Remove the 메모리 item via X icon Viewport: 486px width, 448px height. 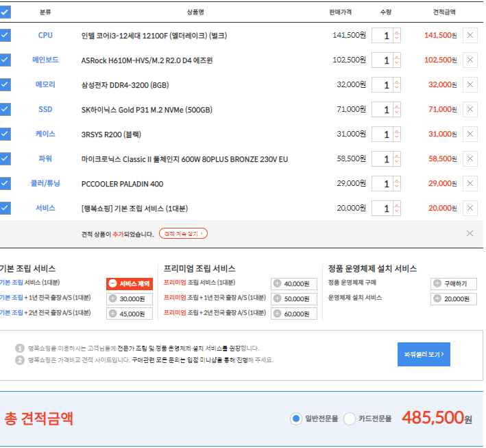[x=470, y=84]
